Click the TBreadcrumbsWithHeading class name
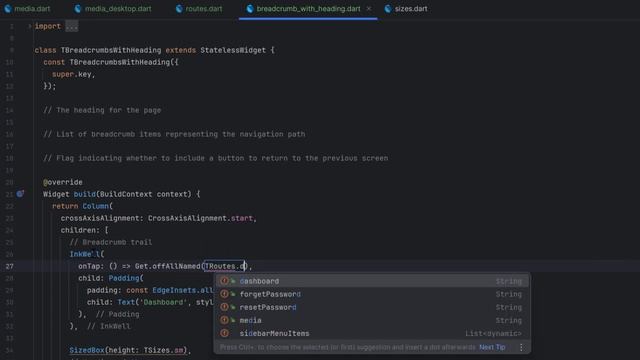The width and height of the screenshot is (640, 360). pyautogui.click(x=111, y=50)
